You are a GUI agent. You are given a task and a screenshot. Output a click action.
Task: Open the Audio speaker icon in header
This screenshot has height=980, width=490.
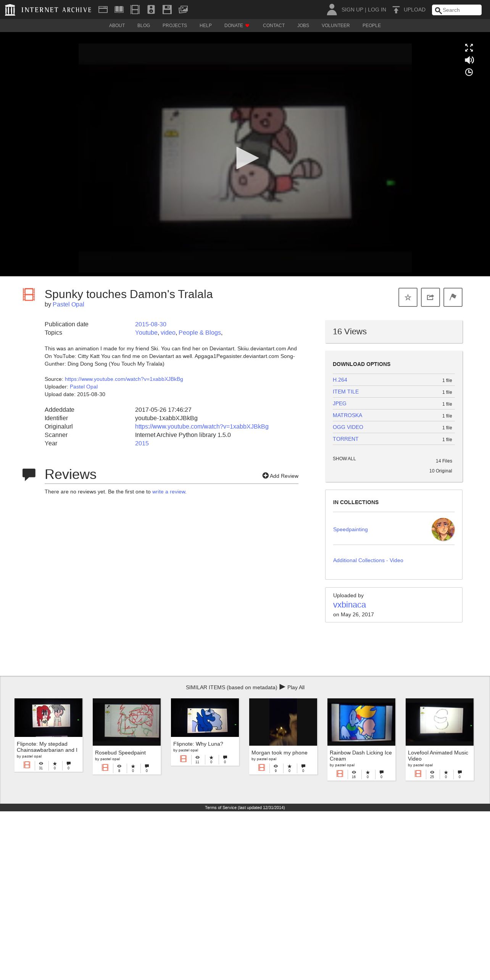[x=151, y=10]
